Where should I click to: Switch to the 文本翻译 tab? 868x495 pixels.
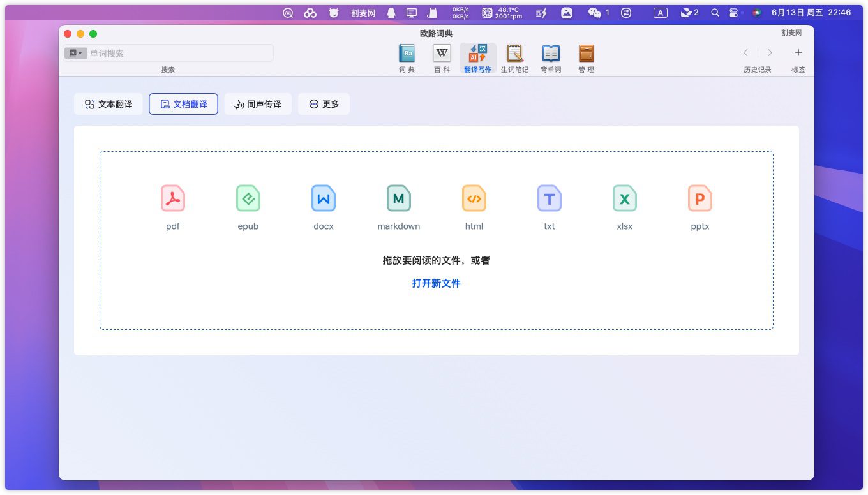pos(108,104)
